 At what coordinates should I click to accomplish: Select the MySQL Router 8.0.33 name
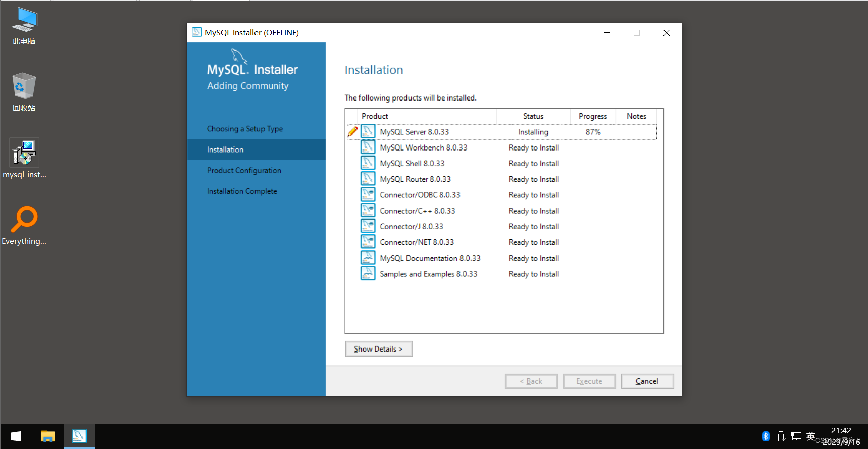coord(415,179)
